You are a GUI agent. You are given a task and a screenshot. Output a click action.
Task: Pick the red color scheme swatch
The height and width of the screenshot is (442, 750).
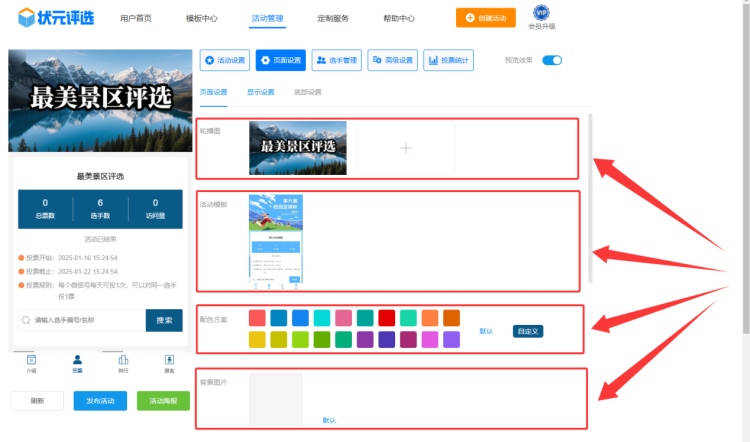tap(388, 318)
